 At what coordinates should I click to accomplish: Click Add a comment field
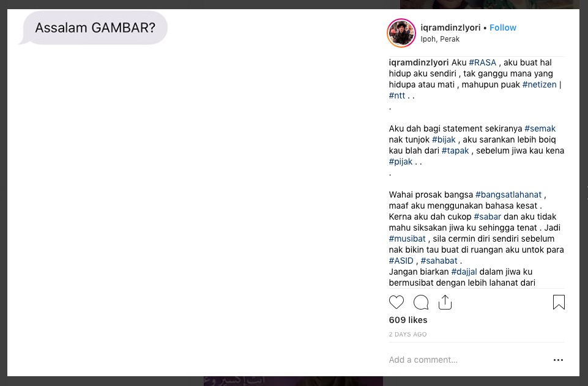(x=469, y=360)
